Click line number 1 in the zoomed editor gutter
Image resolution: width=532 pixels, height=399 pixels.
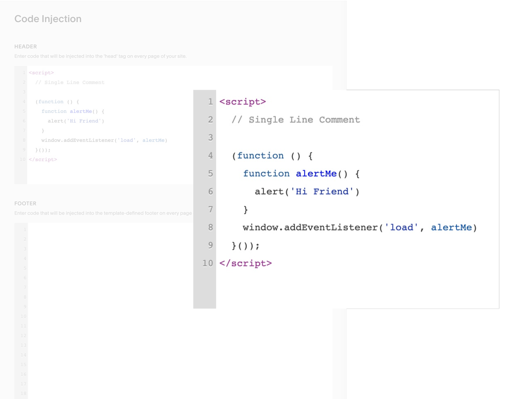point(210,102)
